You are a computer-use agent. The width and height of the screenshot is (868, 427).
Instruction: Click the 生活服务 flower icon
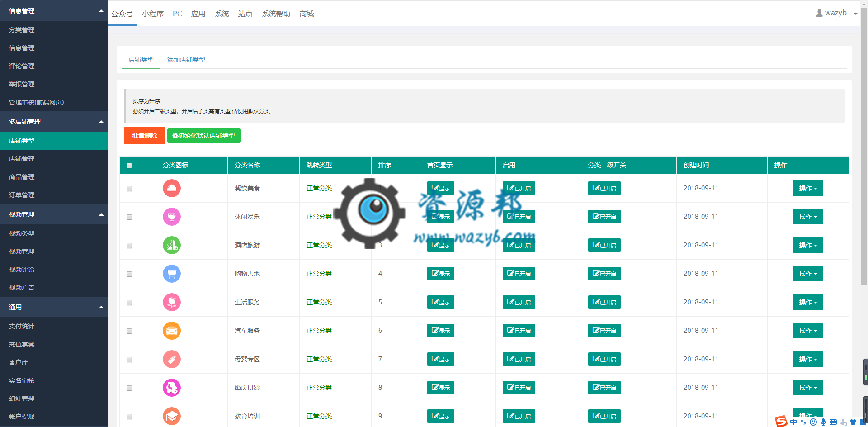coord(172,302)
